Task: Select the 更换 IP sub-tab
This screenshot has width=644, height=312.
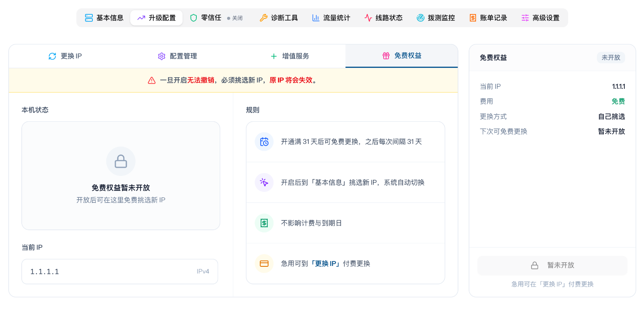Action: (x=65, y=56)
